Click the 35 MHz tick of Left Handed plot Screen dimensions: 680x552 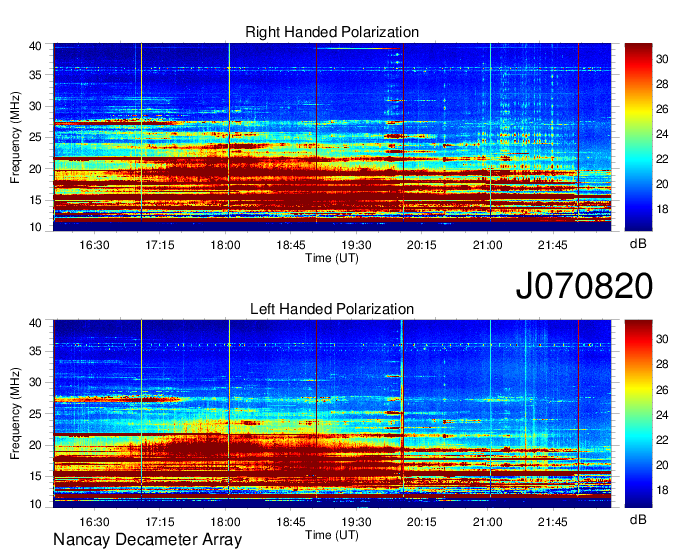coord(35,351)
